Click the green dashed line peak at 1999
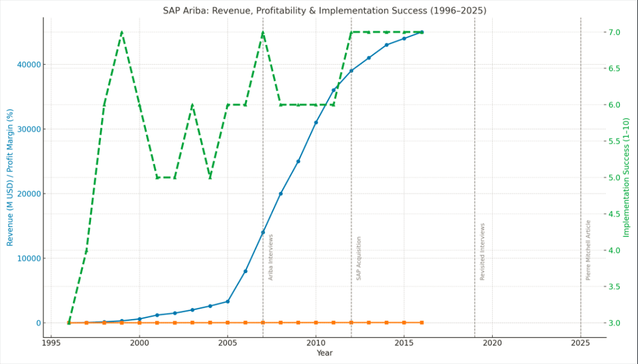 coord(122,32)
